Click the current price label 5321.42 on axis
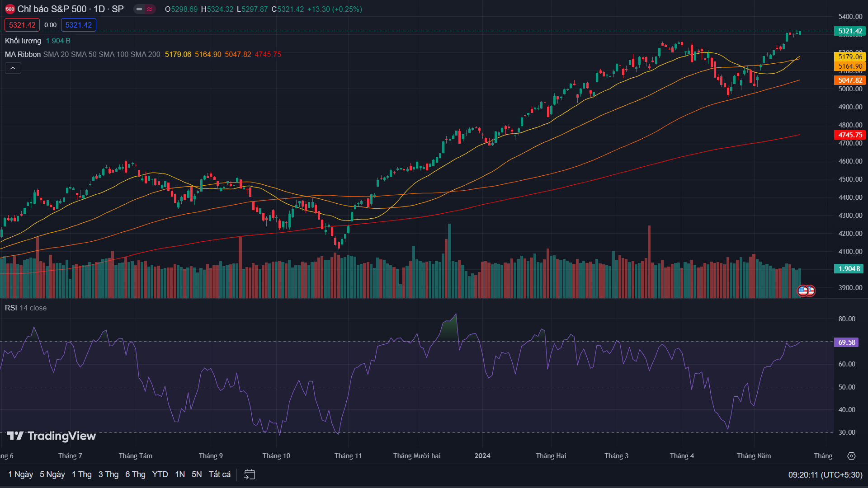This screenshot has width=868, height=488. tap(850, 31)
